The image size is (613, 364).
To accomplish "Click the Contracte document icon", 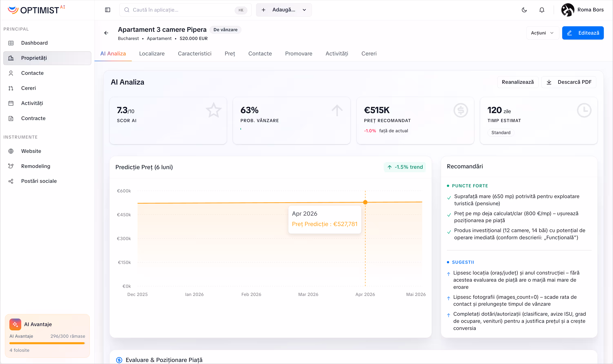I will 11,118.
